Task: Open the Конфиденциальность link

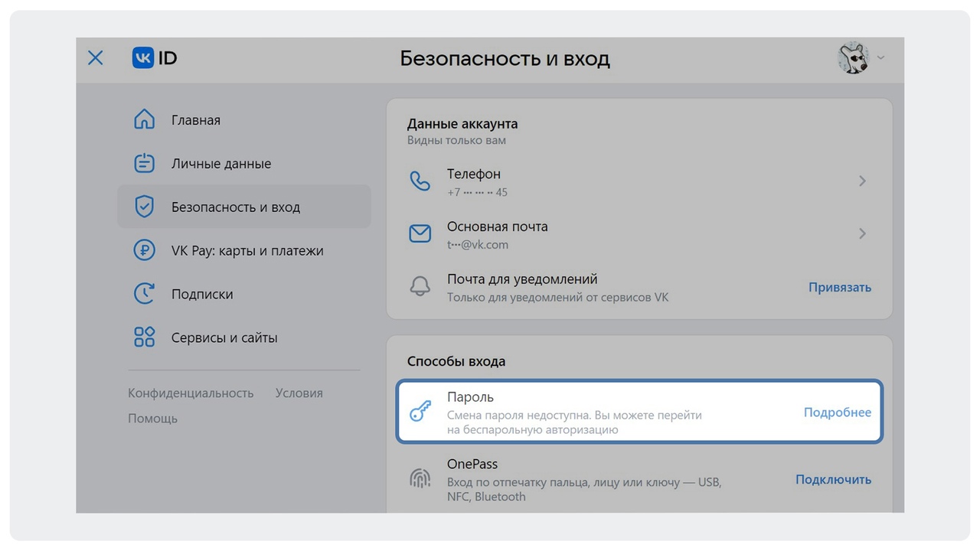Action: tap(191, 393)
